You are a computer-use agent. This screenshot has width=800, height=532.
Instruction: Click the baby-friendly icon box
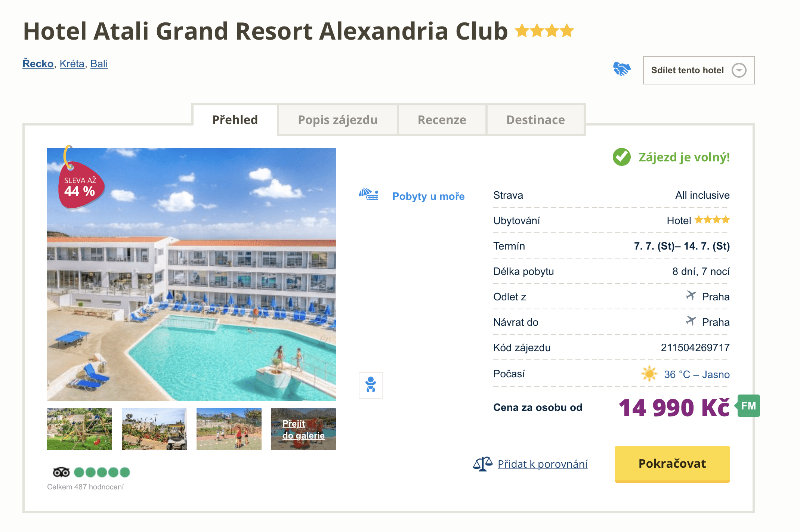click(370, 385)
